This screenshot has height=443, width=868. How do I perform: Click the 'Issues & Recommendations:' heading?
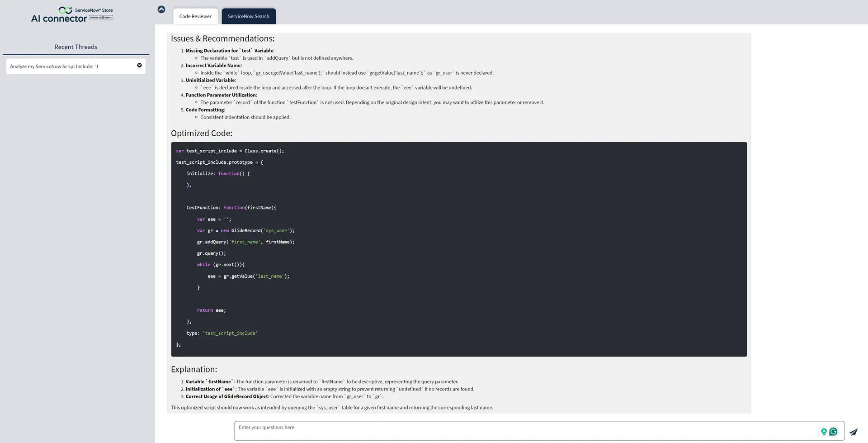222,38
